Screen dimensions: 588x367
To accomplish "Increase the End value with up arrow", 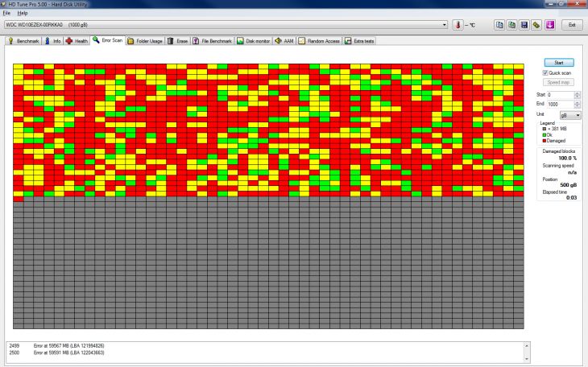I will click(x=578, y=102).
